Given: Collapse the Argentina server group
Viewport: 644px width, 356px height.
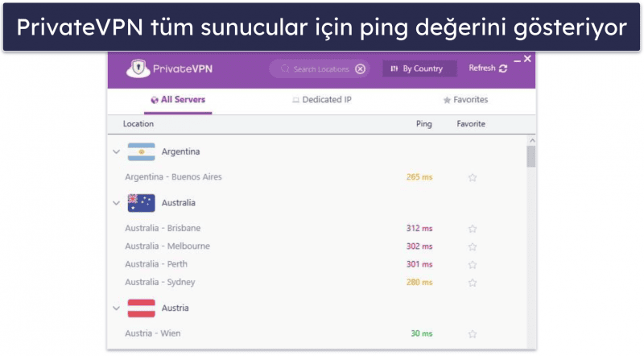Looking at the screenshot, I should 116,151.
